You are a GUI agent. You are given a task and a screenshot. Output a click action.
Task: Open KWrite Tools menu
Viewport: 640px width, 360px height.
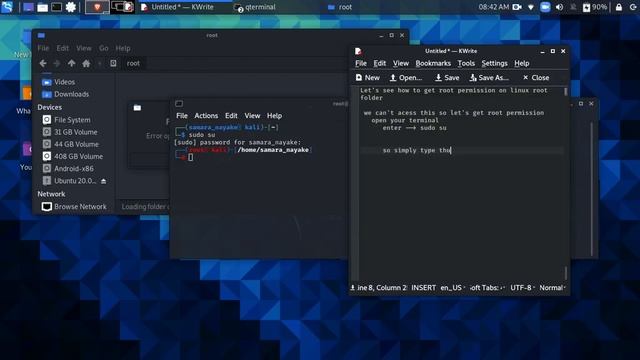466,63
